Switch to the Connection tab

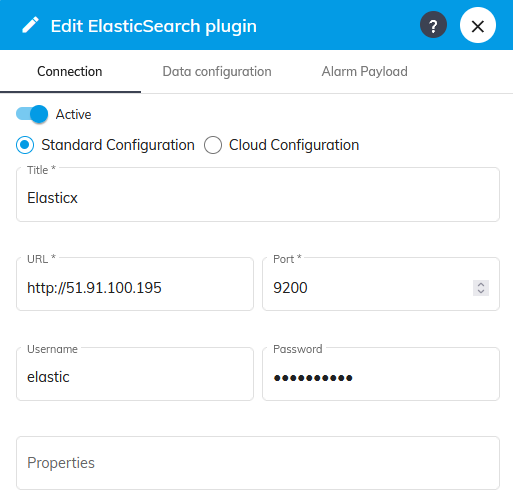[x=70, y=72]
